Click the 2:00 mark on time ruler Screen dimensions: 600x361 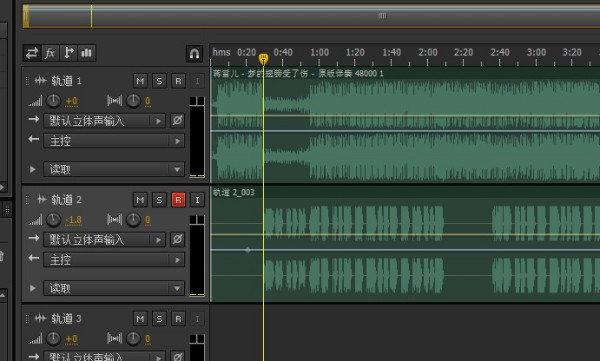coord(427,52)
